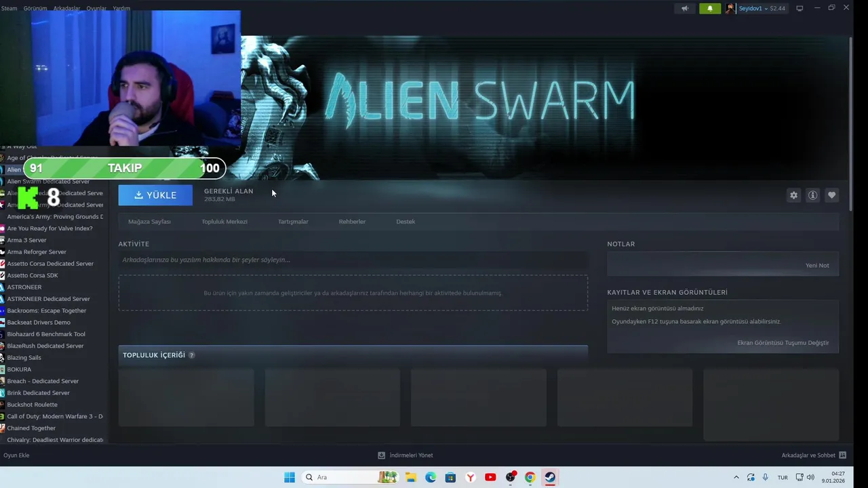Add Alien Swarm to favorites heart icon

point(831,195)
